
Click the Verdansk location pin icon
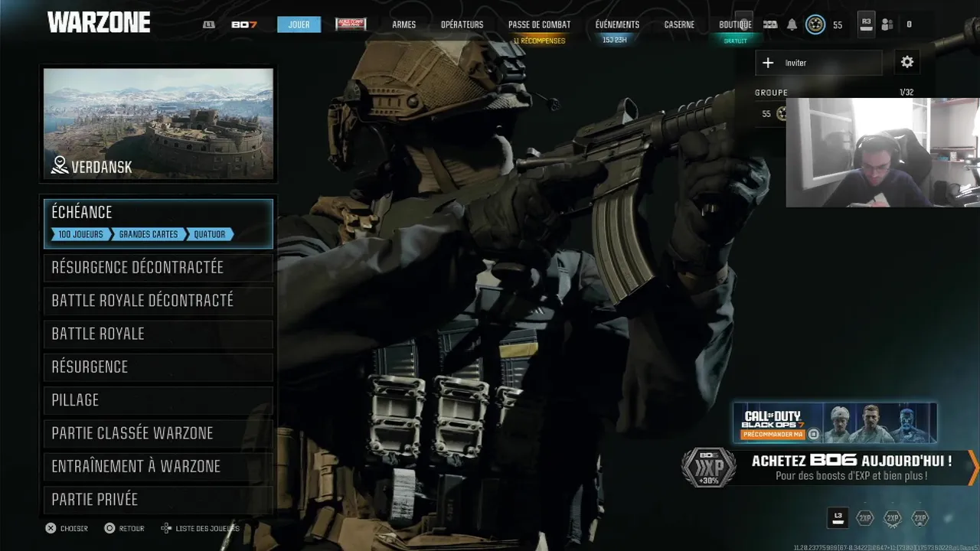click(x=60, y=165)
